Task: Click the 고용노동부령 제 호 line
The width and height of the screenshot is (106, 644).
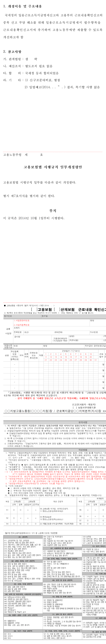Action: coord(23,155)
